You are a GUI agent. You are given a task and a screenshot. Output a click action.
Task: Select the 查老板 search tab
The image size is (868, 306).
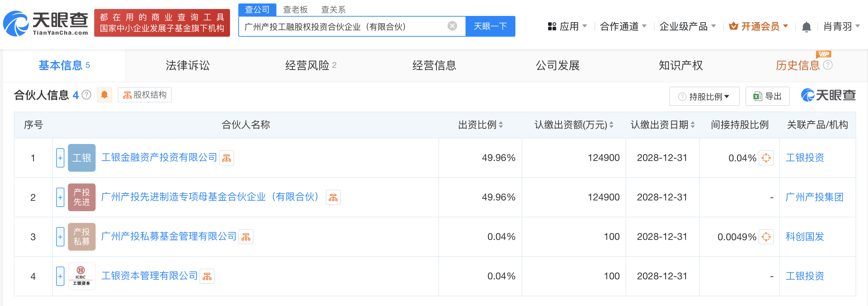[x=295, y=10]
